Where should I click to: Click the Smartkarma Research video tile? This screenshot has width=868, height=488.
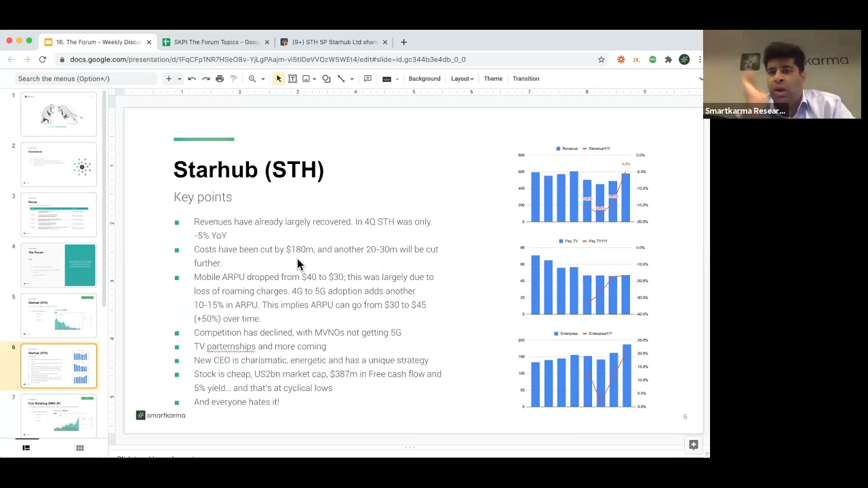click(x=782, y=75)
